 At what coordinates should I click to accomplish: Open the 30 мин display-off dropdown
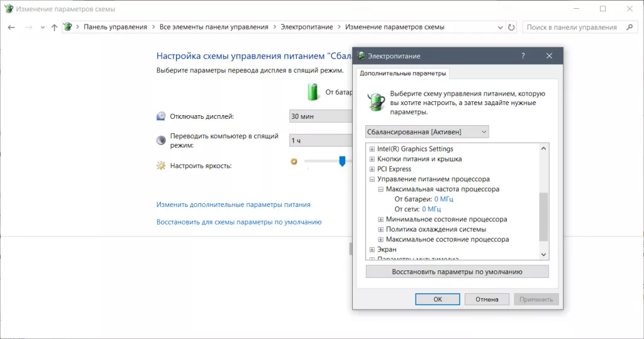pos(321,116)
